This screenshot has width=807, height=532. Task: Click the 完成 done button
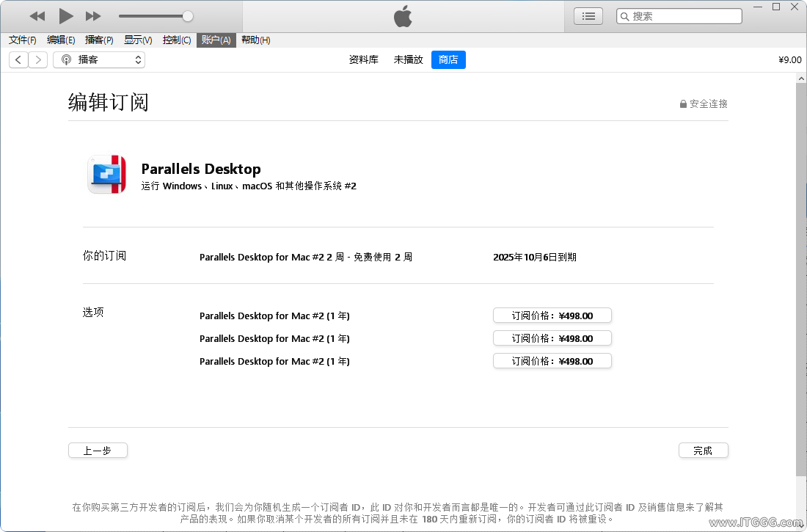[x=703, y=450]
